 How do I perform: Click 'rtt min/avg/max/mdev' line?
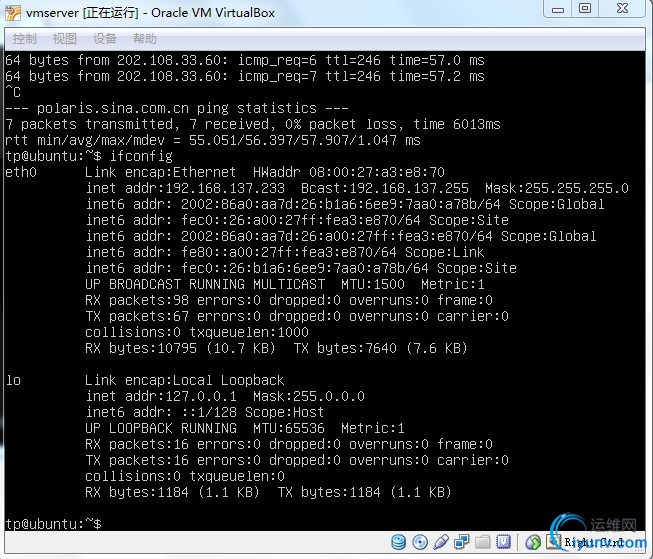[213, 140]
